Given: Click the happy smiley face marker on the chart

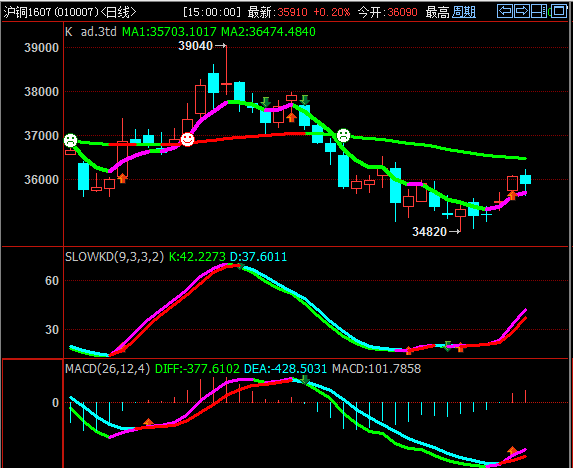Looking at the screenshot, I should click(x=187, y=139).
